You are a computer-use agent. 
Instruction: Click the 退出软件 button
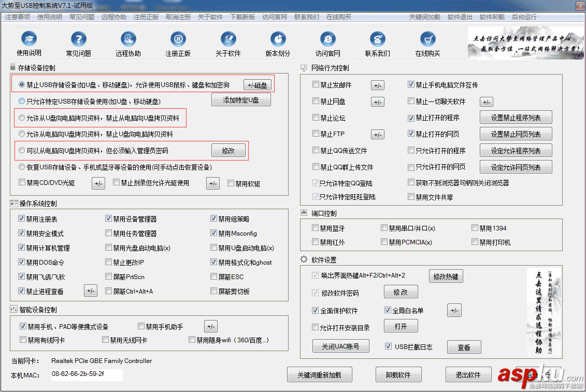(468, 374)
